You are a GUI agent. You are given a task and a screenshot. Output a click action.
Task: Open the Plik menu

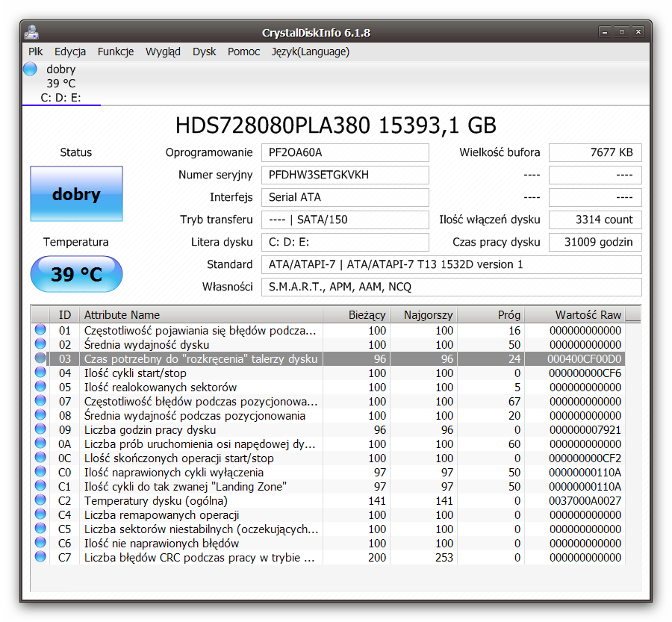[x=36, y=52]
